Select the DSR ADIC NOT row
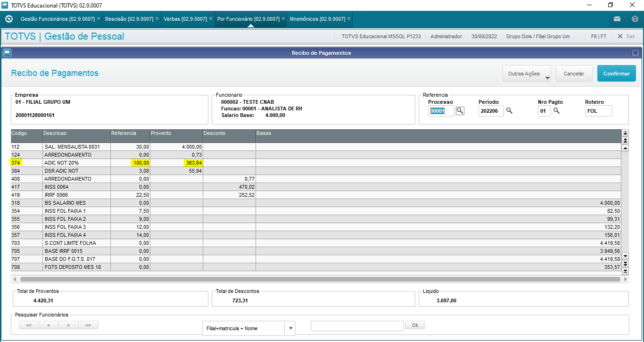 [x=316, y=171]
